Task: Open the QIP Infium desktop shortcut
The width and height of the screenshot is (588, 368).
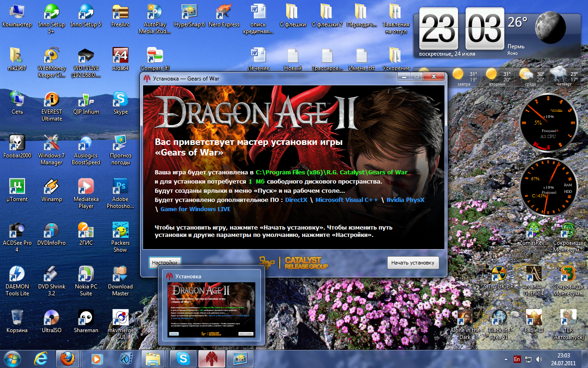Action: click(x=86, y=103)
